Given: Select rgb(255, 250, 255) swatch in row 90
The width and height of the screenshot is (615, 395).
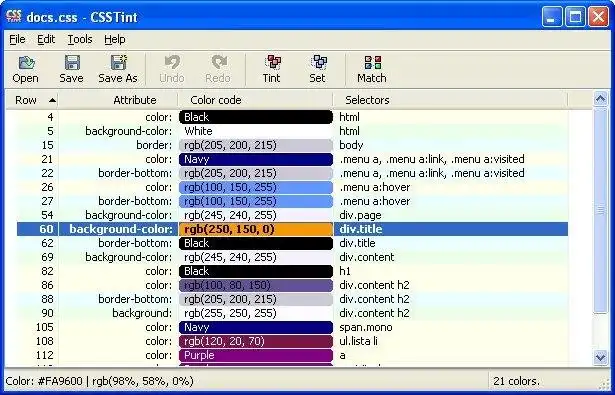Looking at the screenshot, I should pyautogui.click(x=256, y=313).
